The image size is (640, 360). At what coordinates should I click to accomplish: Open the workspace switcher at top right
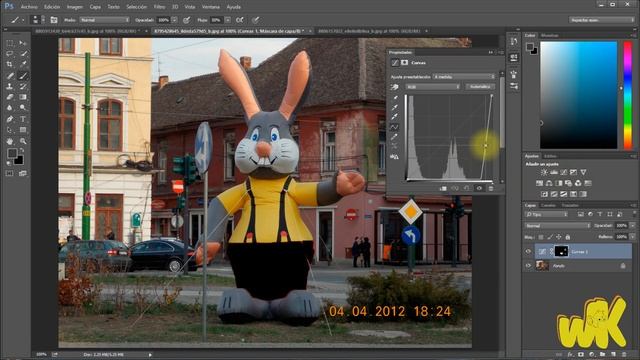point(602,20)
